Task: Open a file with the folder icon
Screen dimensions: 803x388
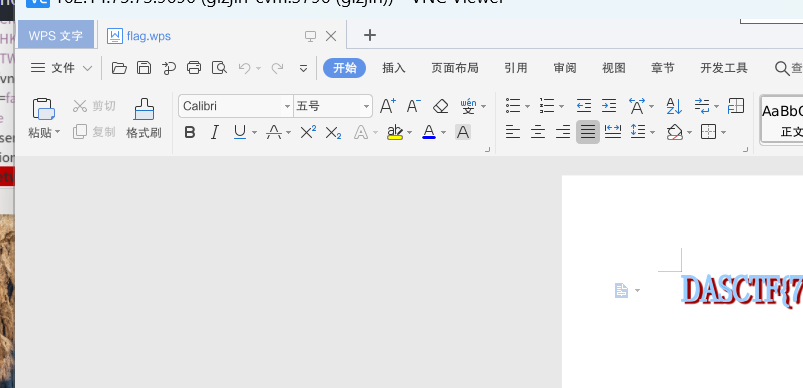Action: click(x=119, y=68)
